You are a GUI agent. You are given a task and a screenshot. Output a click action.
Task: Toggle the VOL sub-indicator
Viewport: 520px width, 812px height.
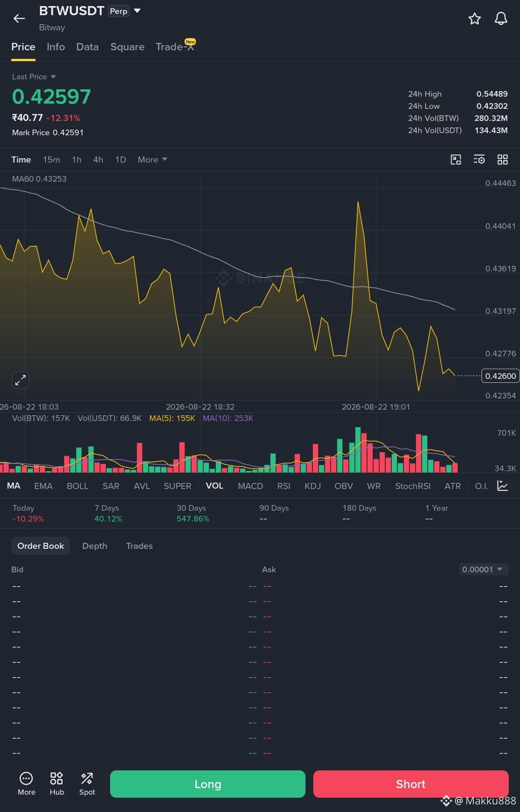[x=214, y=486]
